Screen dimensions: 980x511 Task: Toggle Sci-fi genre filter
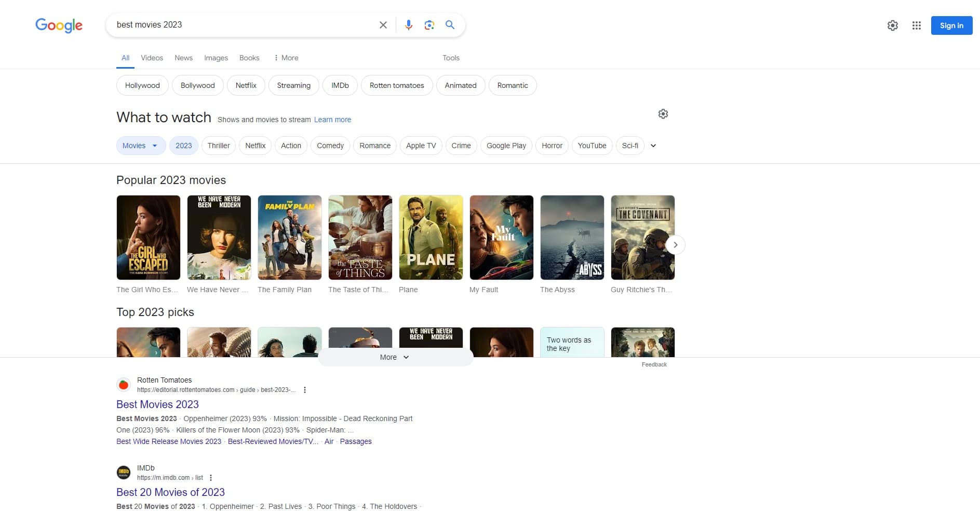pos(630,146)
